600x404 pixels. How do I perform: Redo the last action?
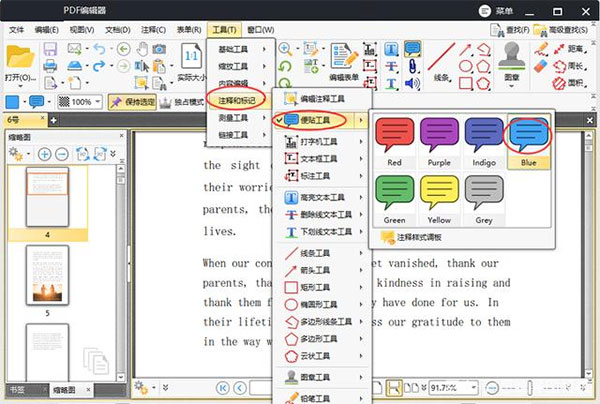click(x=99, y=66)
